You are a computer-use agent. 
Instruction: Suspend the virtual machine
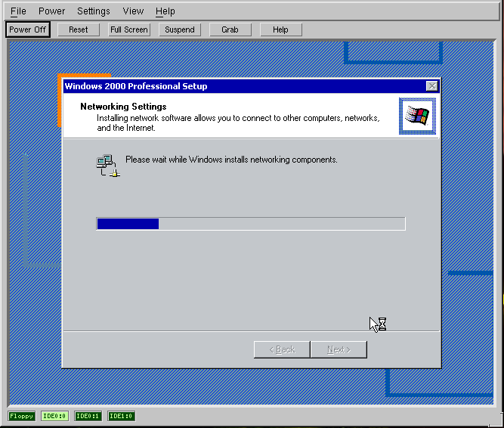point(180,29)
